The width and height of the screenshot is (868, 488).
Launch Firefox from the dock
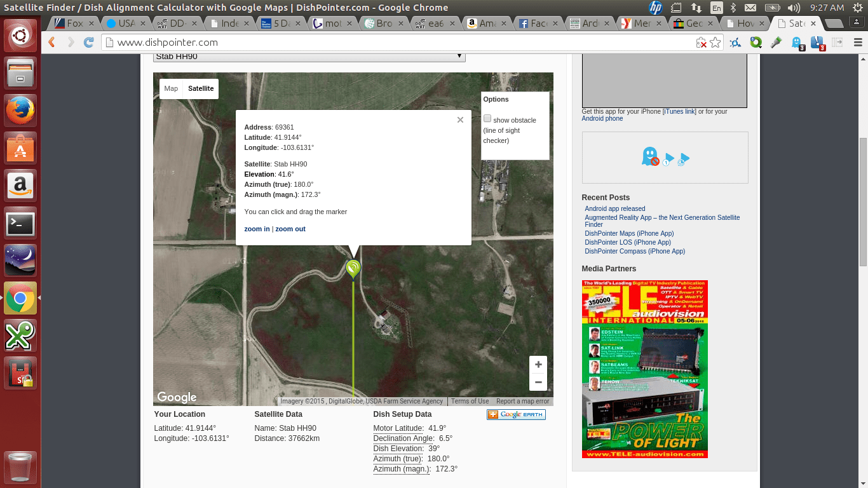coord(20,111)
